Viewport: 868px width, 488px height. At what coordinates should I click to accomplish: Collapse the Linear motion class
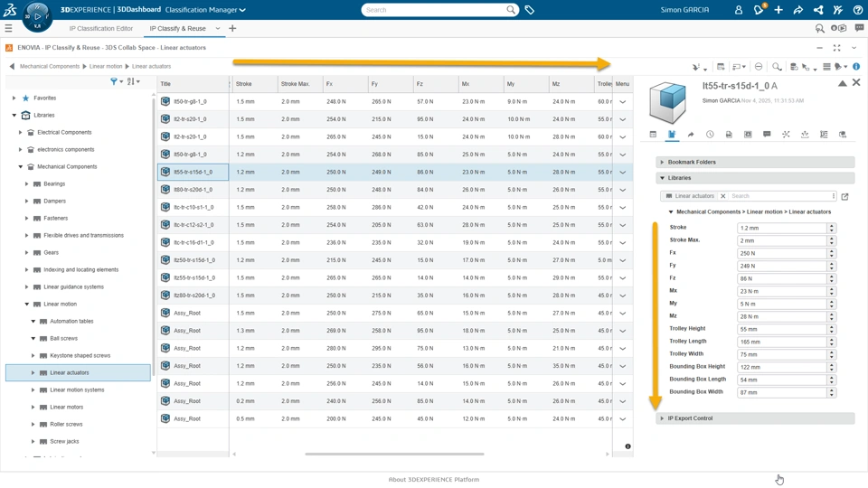(26, 304)
